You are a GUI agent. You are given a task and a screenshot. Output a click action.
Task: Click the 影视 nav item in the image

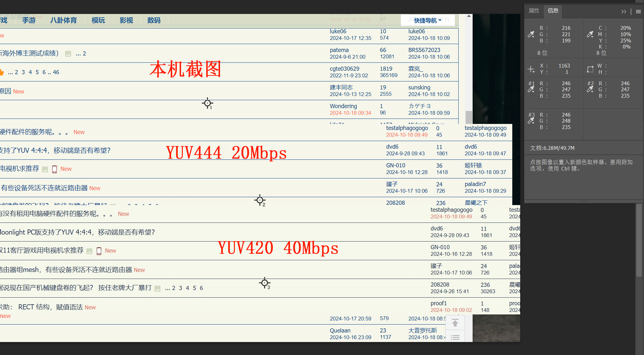coord(126,20)
